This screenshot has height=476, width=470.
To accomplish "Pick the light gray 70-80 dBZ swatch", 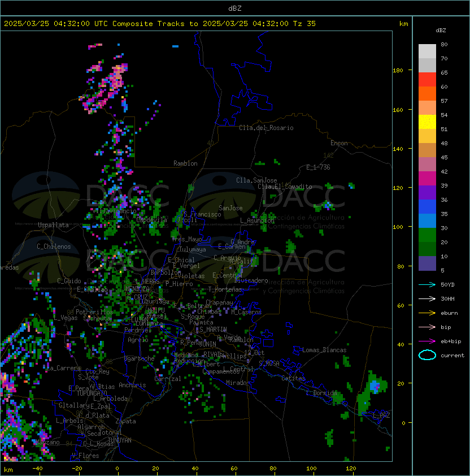I will click(427, 51).
